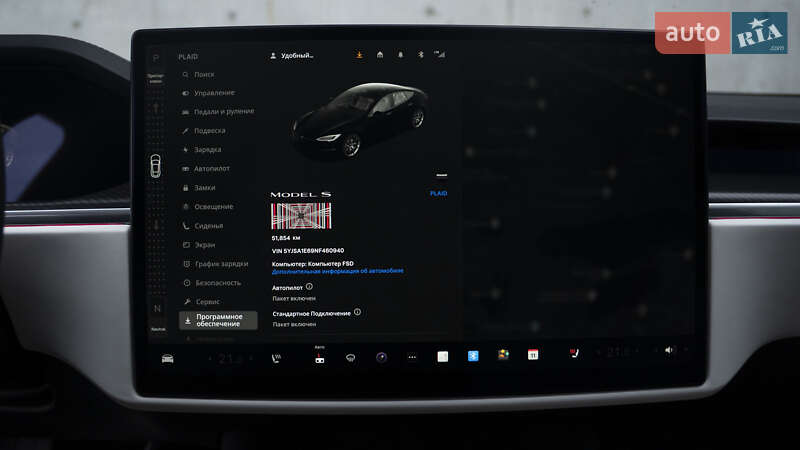Tap the Компьютер: Компьютер FSD text

click(312, 264)
